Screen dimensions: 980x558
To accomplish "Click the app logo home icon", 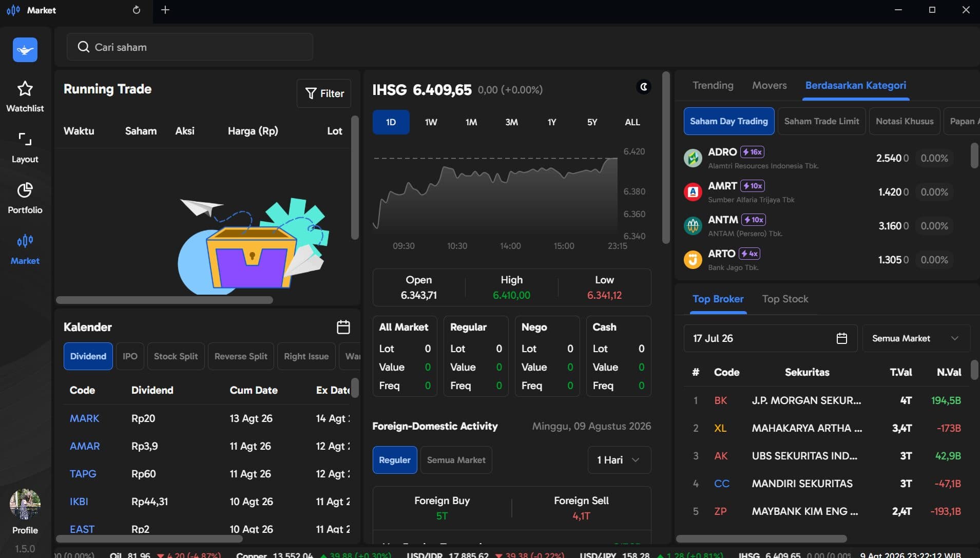I will [x=25, y=50].
